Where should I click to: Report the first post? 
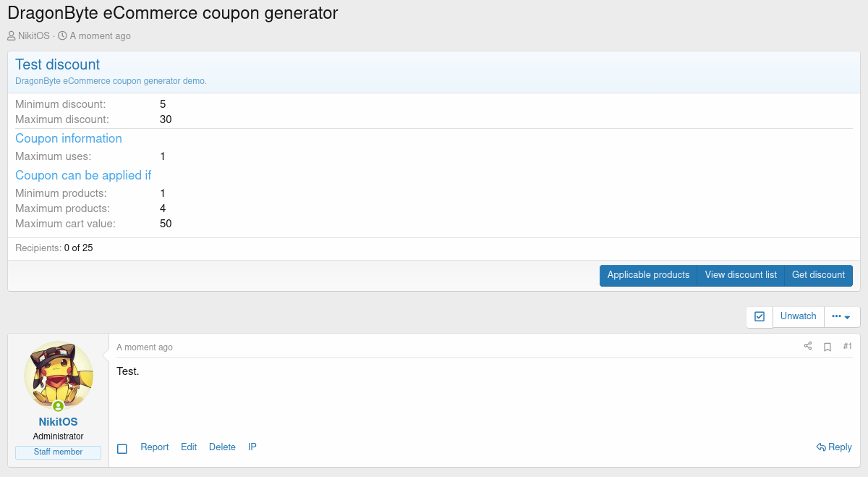[x=155, y=447]
